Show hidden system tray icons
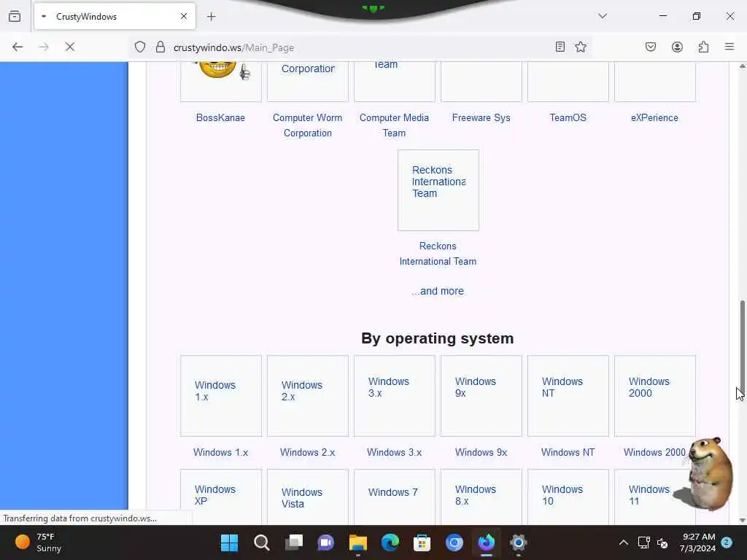The width and height of the screenshot is (747, 560). [x=623, y=542]
